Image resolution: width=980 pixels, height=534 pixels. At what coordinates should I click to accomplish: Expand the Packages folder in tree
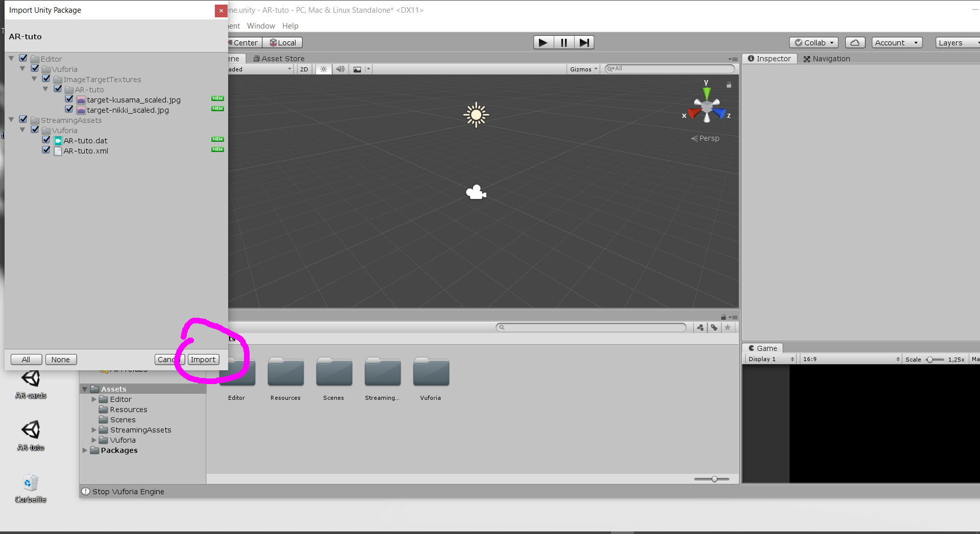point(85,450)
